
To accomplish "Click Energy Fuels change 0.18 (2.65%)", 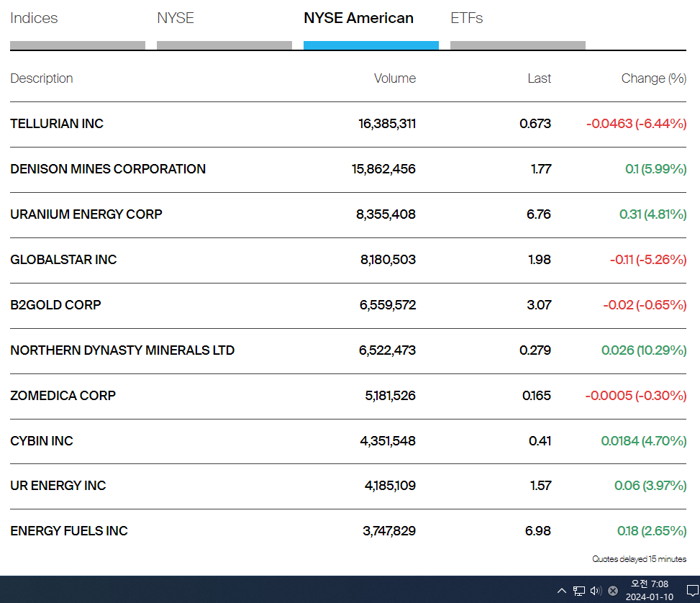I will click(652, 531).
